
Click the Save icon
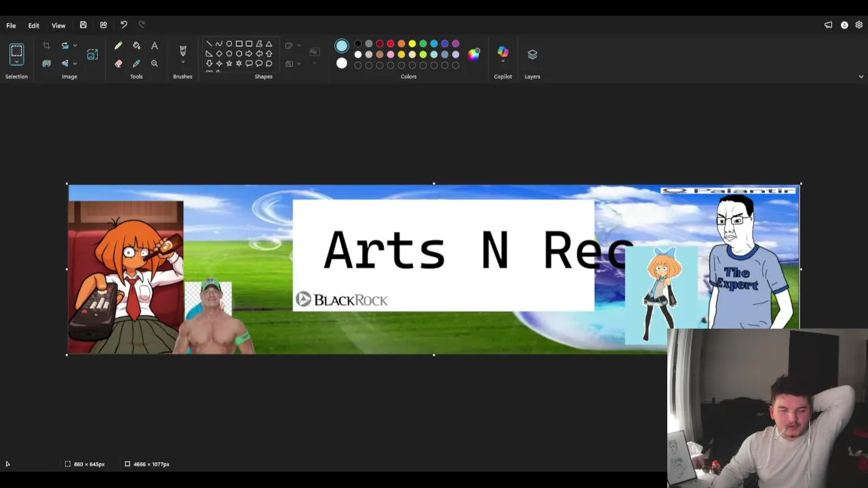coord(83,25)
